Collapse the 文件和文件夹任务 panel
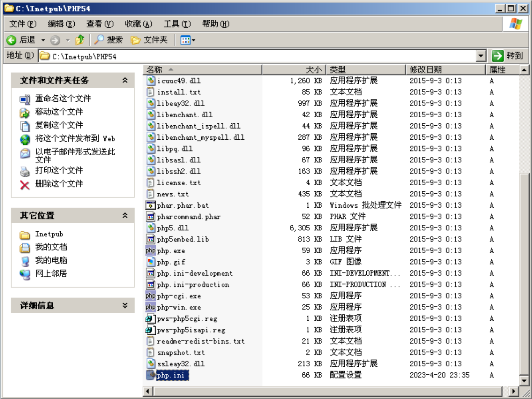Screen dimensions: 532x399 coord(125,80)
